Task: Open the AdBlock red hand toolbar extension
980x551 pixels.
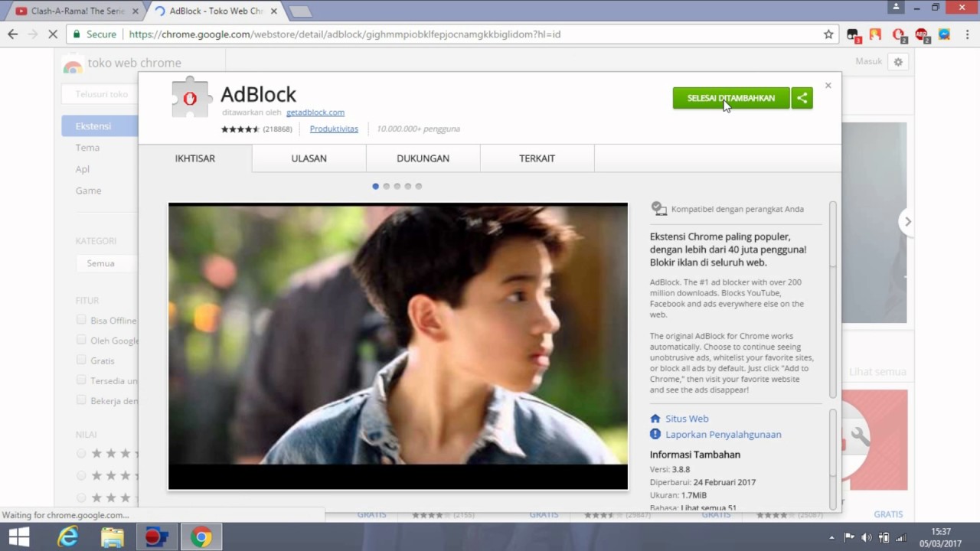Action: 899,34
